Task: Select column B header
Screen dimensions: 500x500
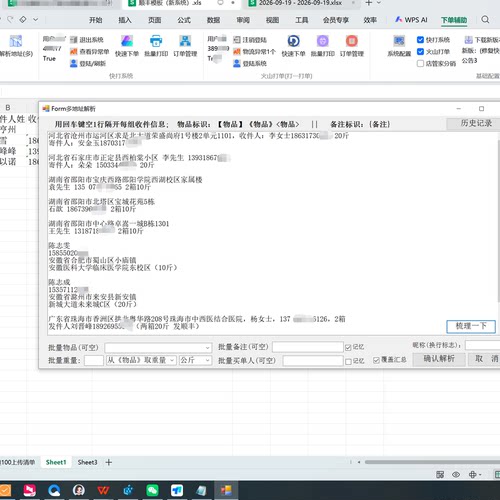Action: (x=7, y=108)
